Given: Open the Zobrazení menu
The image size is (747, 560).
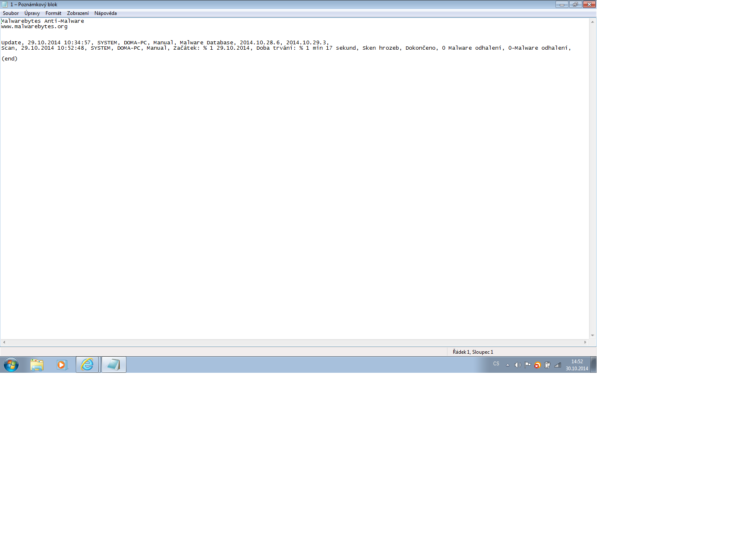Looking at the screenshot, I should pyautogui.click(x=78, y=13).
